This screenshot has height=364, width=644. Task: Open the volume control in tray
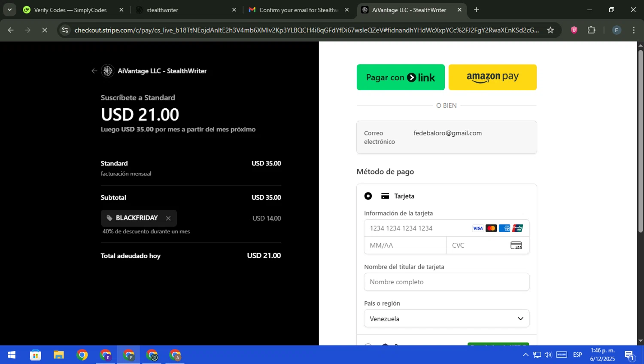(548, 355)
